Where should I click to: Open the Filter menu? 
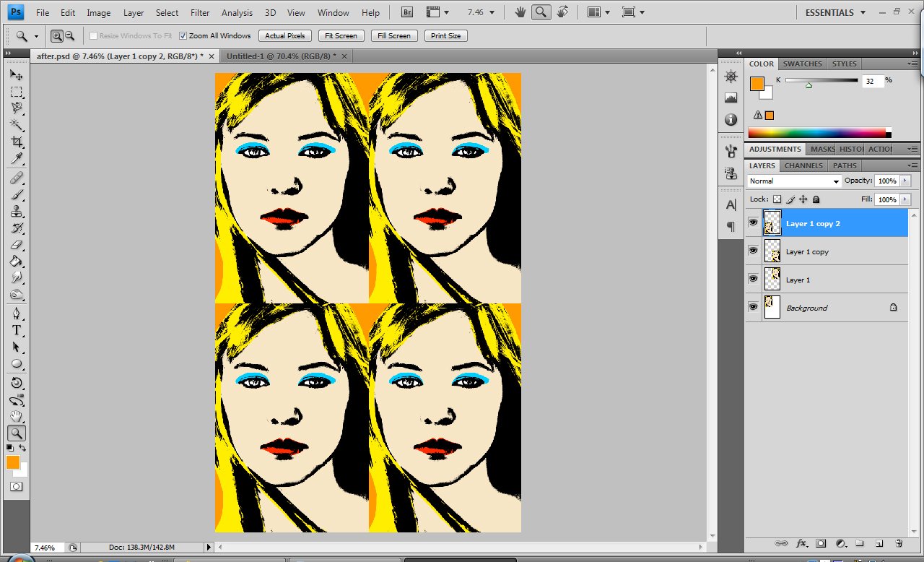(x=200, y=13)
